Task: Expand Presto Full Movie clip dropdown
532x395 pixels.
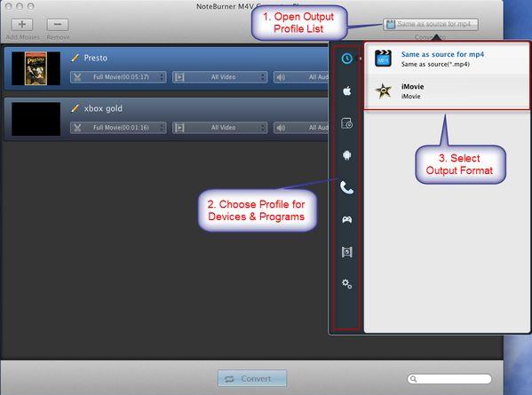Action: click(118, 77)
